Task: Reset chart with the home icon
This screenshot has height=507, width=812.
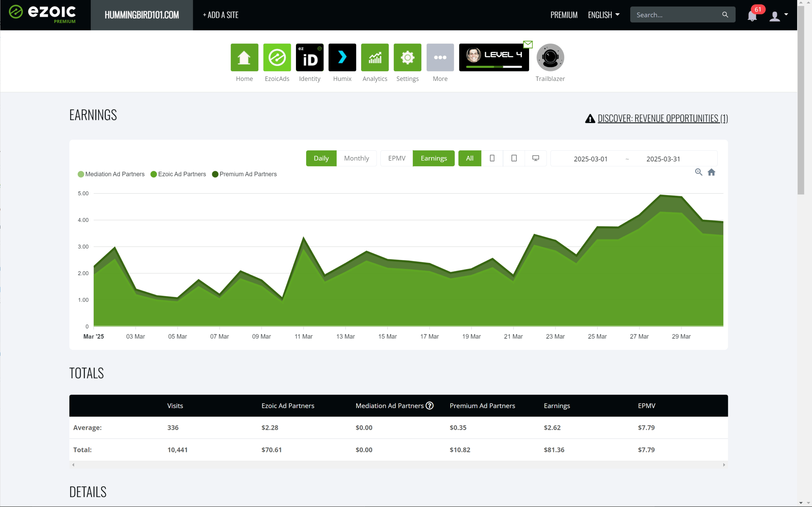Action: [x=711, y=172]
